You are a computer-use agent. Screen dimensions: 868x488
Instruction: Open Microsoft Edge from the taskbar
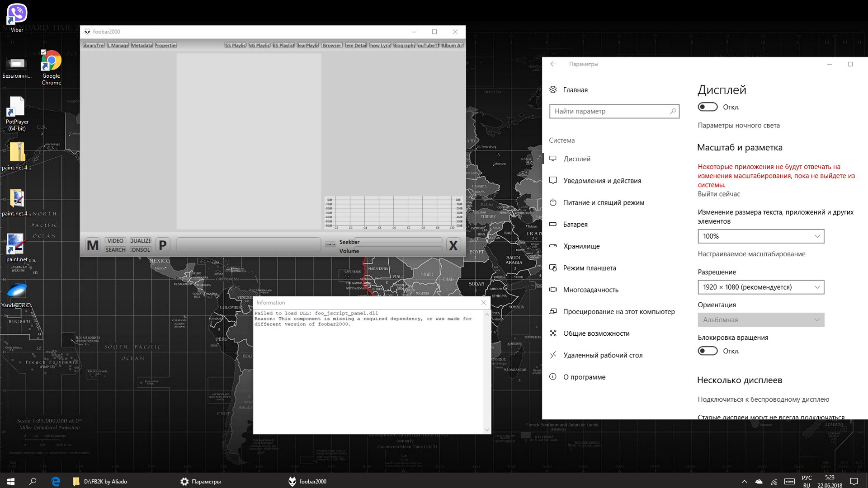pos(56,482)
